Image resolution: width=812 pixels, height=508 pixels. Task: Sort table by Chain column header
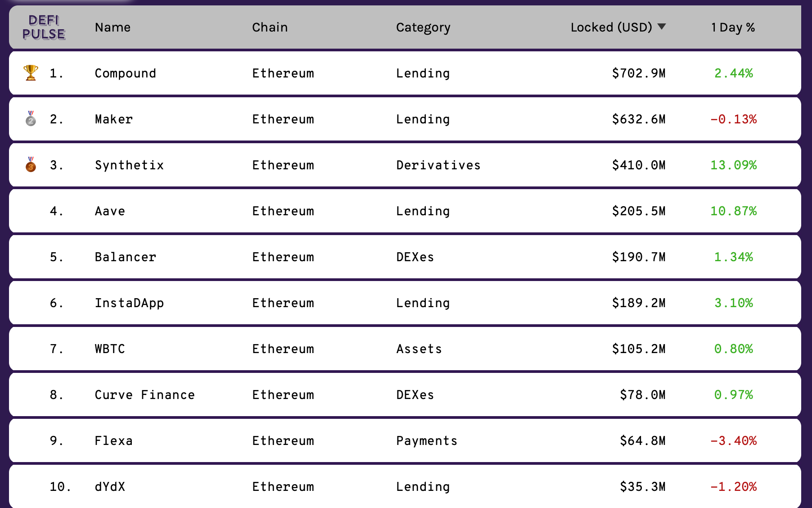(270, 27)
